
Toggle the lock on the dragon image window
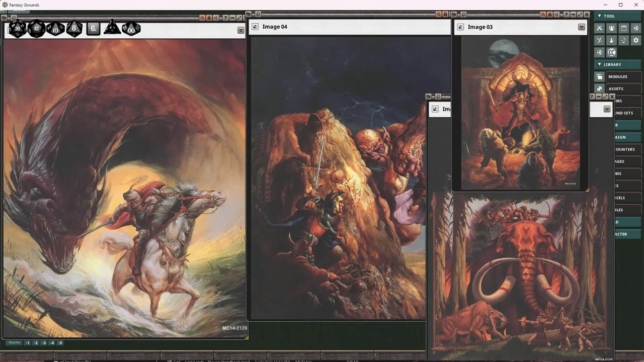pos(209,18)
